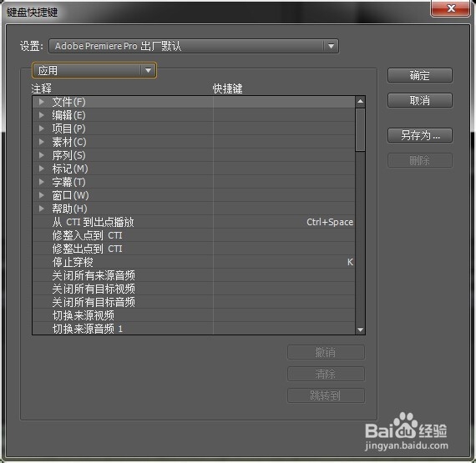The width and height of the screenshot is (476, 463).
Task: Expand the 项目(P) tree group
Action: click(x=42, y=128)
